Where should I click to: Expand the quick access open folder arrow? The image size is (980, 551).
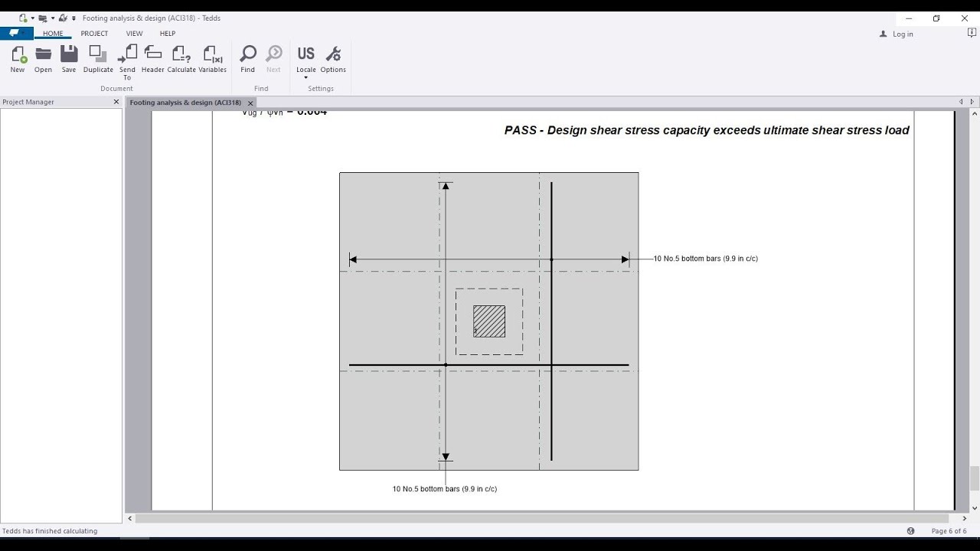click(53, 18)
